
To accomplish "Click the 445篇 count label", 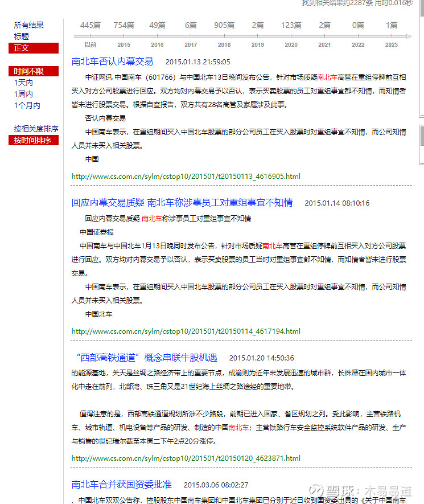I will pyautogui.click(x=90, y=25).
